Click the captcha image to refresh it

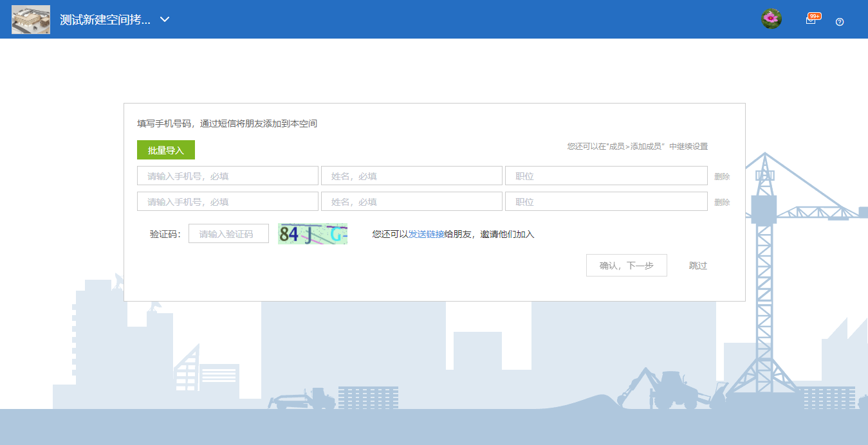313,233
